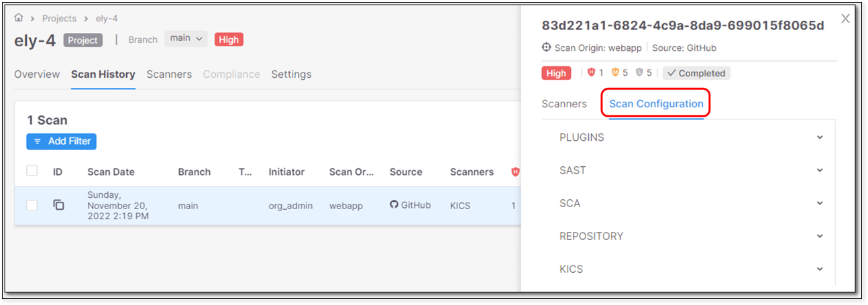The width and height of the screenshot is (868, 305).
Task: Open the main branch dropdown
Action: [x=186, y=39]
